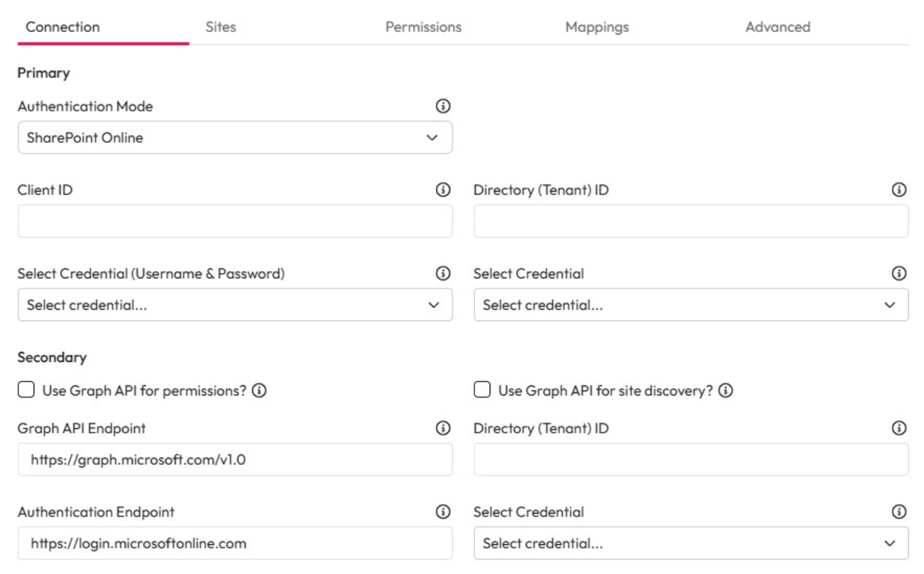Open Select Credential (Username & Password) dropdown

click(235, 305)
